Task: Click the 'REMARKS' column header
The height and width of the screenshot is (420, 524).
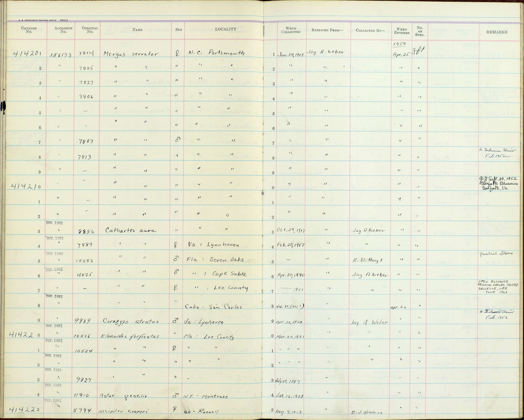Action: (497, 32)
